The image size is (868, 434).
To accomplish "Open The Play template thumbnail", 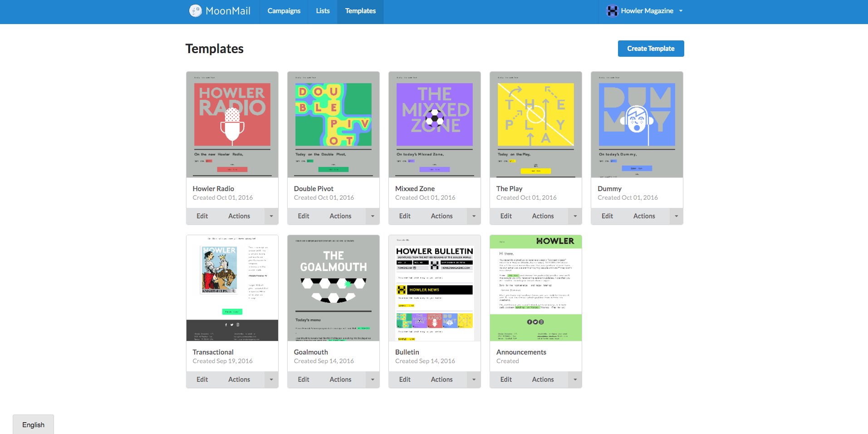I will (x=536, y=124).
